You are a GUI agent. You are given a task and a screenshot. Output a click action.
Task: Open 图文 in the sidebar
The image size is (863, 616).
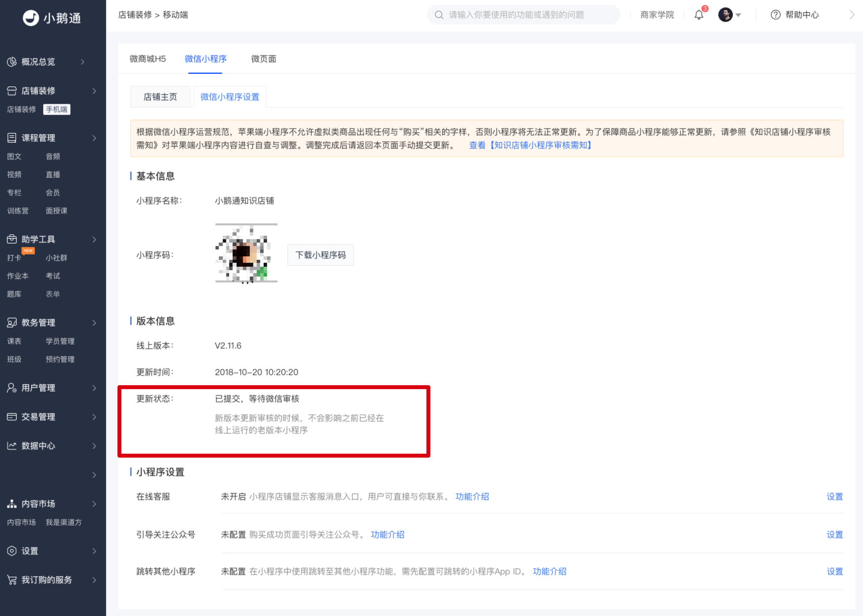click(x=14, y=156)
